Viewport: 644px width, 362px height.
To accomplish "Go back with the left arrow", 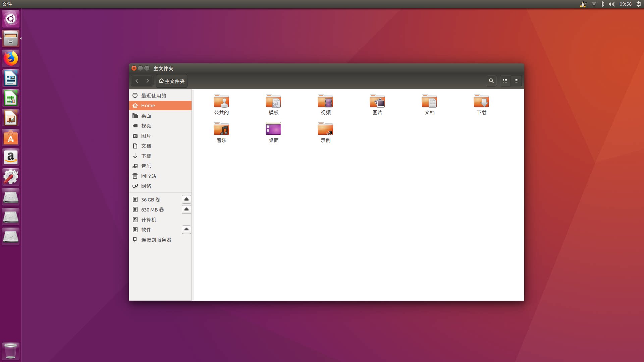I will click(x=137, y=81).
